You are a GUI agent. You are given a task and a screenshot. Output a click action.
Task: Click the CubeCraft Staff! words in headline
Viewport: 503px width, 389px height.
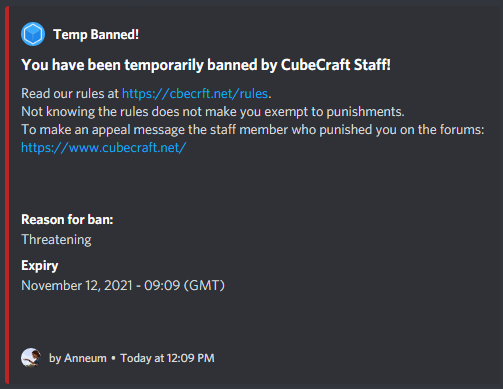tap(336, 65)
